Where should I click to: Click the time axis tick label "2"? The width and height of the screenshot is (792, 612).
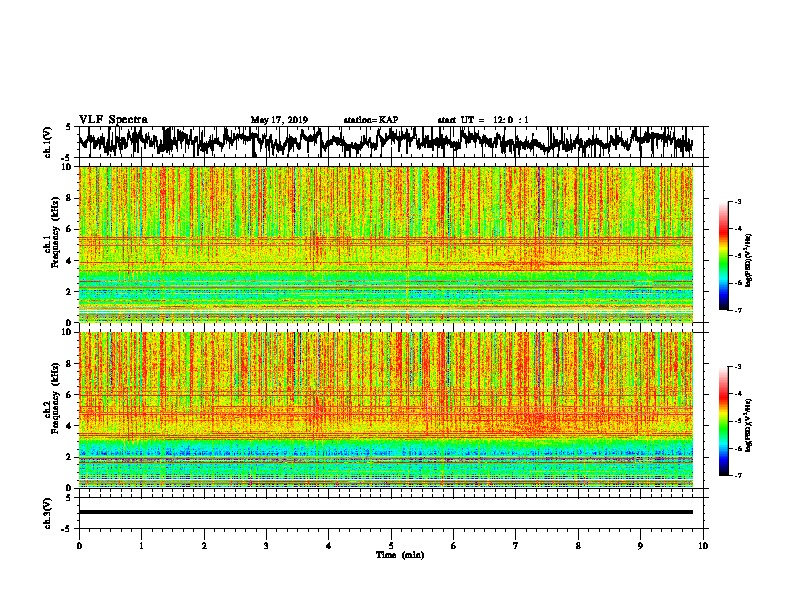204,546
